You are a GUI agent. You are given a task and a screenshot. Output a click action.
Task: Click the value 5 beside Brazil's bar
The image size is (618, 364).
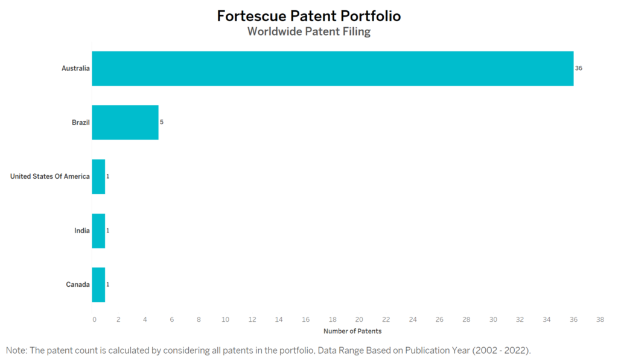tap(162, 122)
